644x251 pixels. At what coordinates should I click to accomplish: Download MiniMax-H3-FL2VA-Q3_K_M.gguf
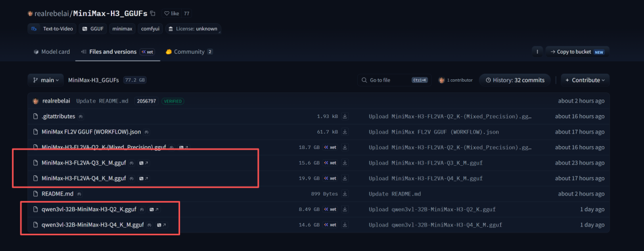pos(345,163)
